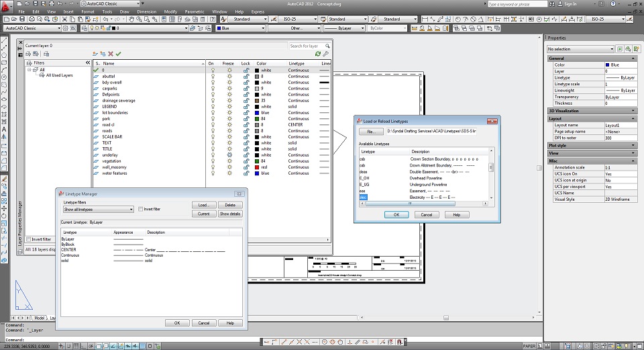Click the Workspace Settings gear icon
The width and height of the screenshot is (644, 350).
pyautogui.click(x=66, y=28)
